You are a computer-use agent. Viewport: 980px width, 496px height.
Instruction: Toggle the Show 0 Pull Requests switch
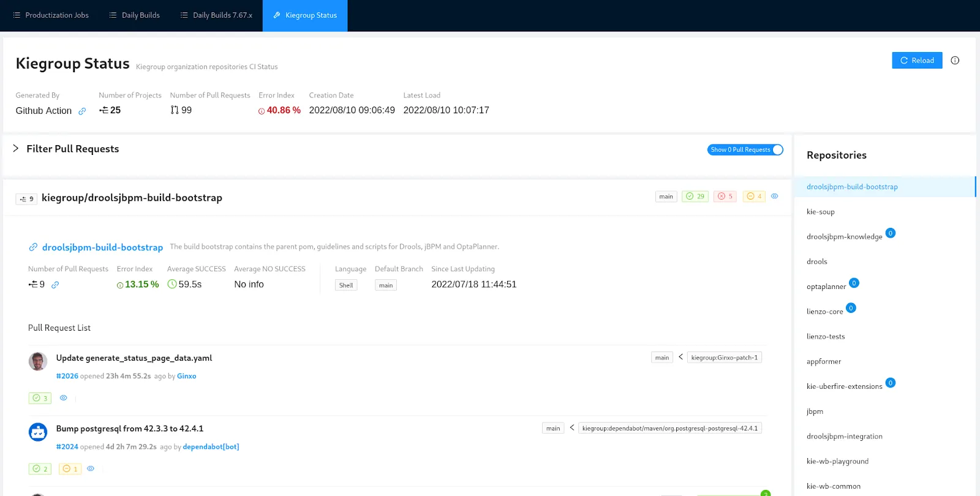(745, 149)
